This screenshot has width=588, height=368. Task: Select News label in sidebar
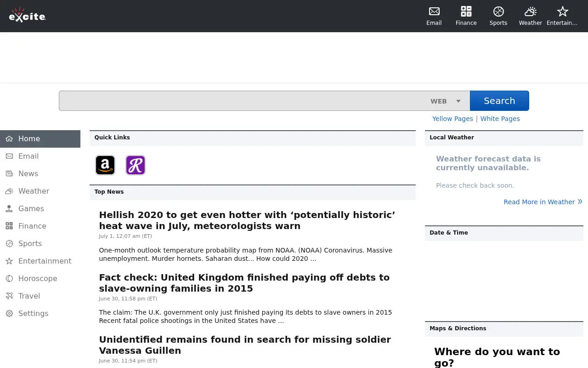click(28, 174)
